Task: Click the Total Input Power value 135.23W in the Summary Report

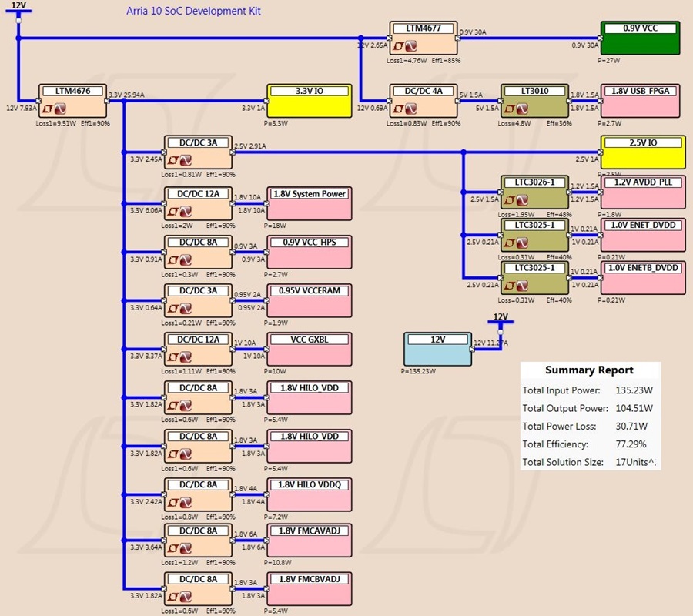Action: [x=634, y=390]
